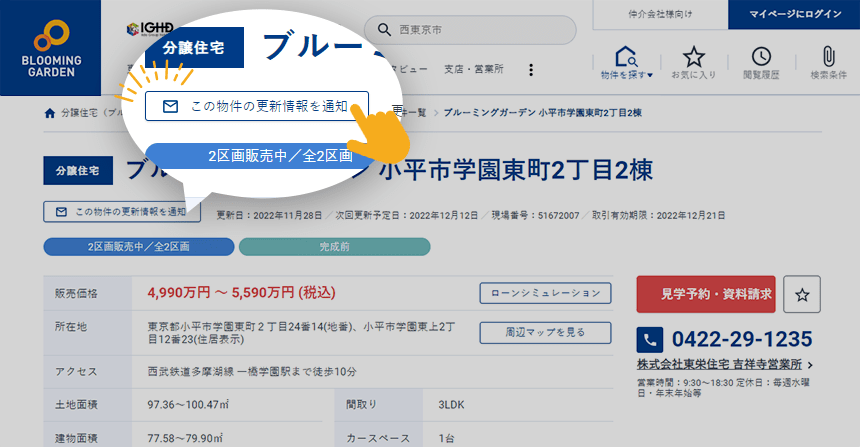Open the 閲覧履歴 browsing history icon

click(761, 62)
